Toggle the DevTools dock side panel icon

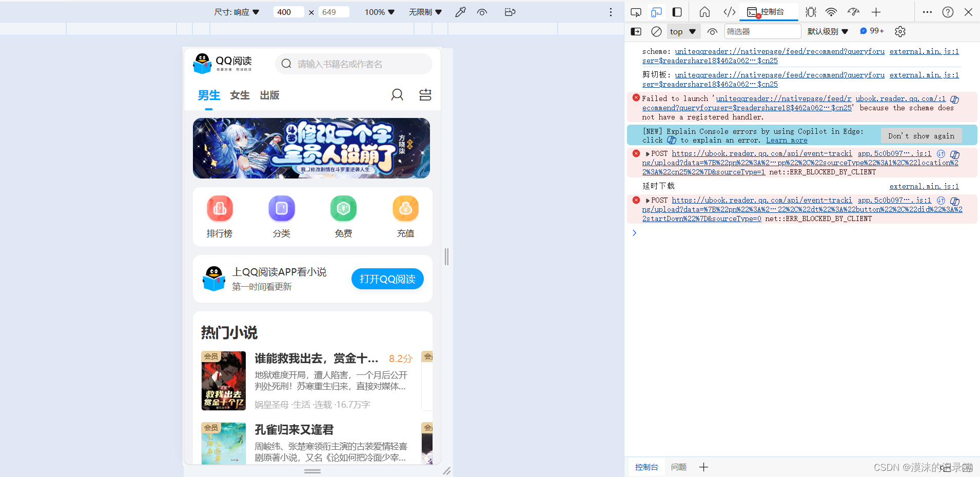point(677,12)
